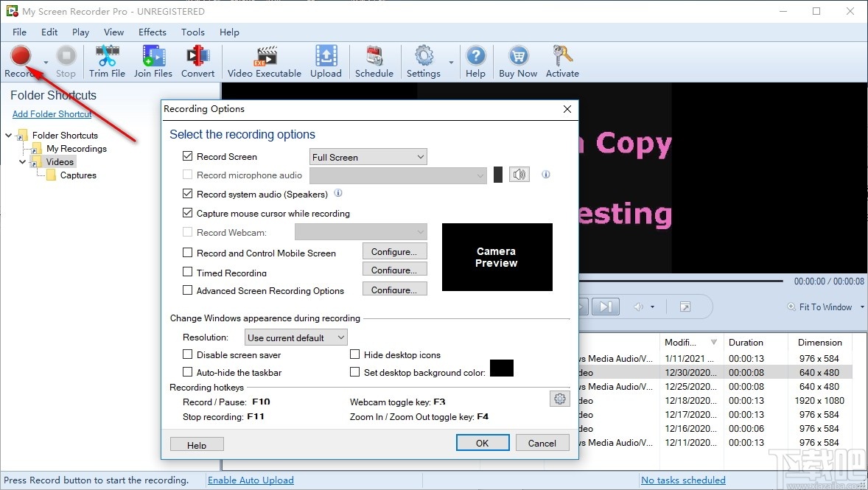Click the Schedule icon in the toolbar

point(374,60)
